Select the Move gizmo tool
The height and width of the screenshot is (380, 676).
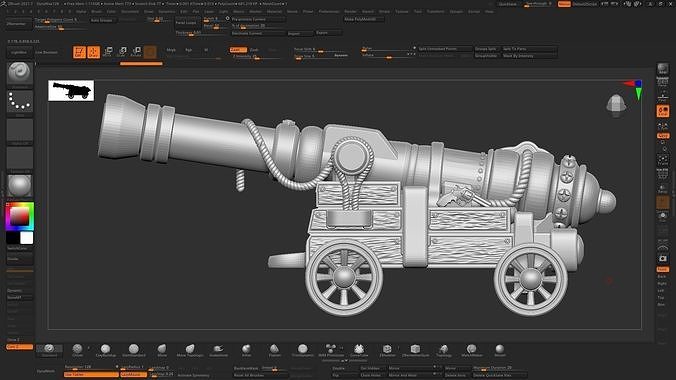tap(108, 52)
